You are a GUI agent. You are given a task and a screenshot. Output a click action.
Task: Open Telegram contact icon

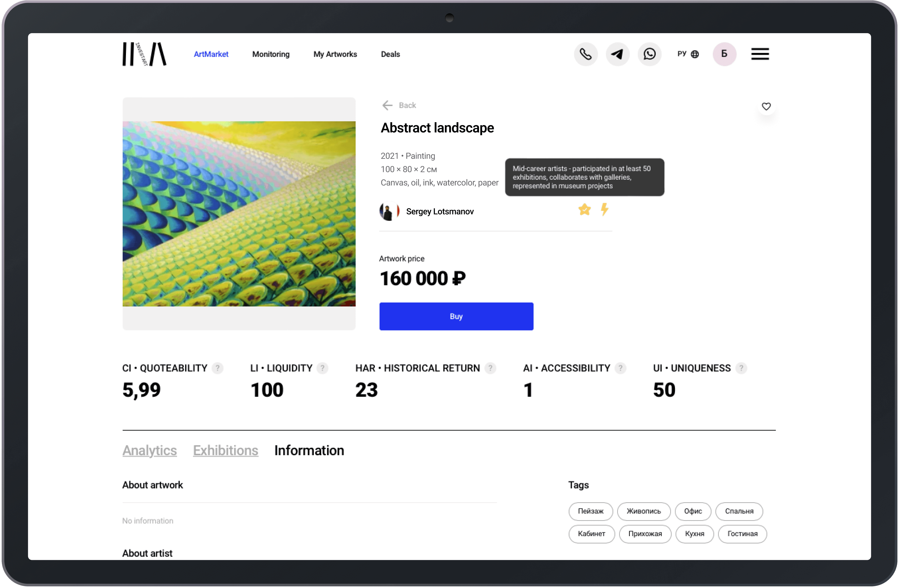coord(617,54)
